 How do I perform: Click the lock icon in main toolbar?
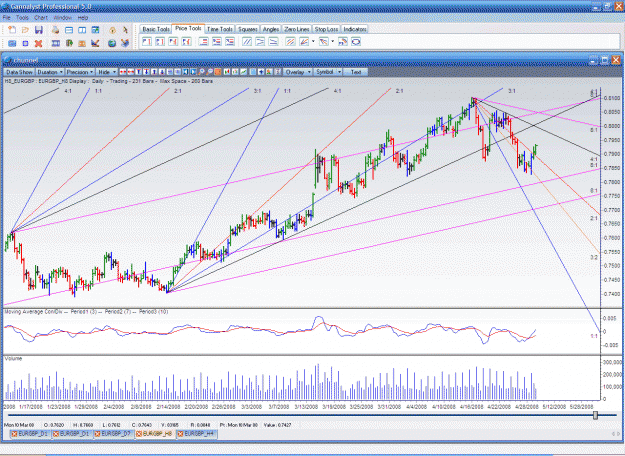[112, 30]
